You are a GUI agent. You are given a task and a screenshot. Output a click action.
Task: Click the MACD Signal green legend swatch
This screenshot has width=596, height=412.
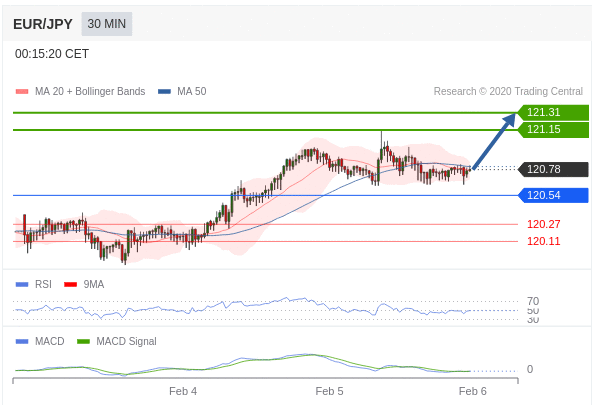coord(83,342)
